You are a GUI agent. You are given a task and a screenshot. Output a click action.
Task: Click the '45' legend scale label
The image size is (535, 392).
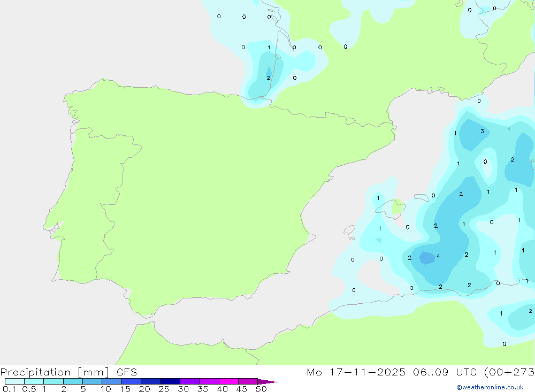[x=242, y=389]
